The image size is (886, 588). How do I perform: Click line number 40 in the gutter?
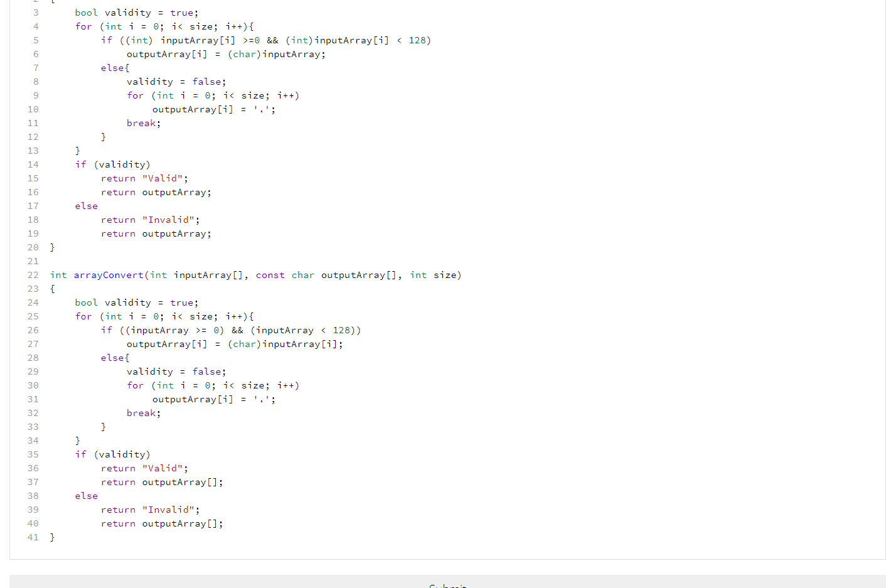click(33, 523)
